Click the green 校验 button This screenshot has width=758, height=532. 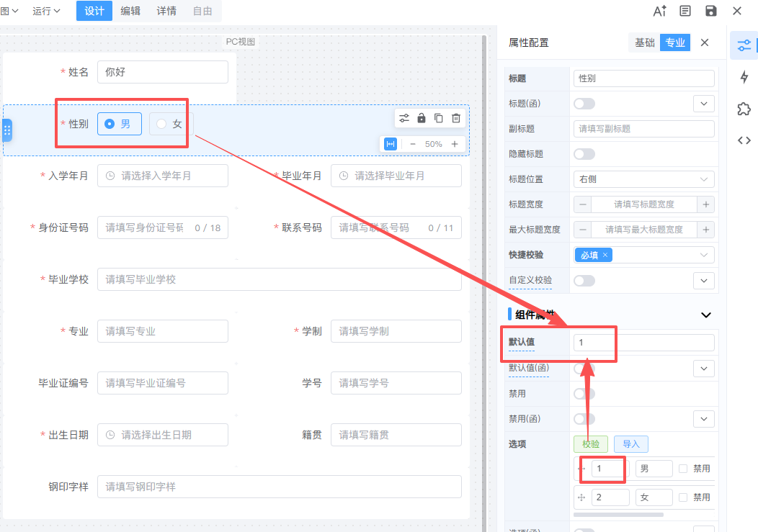(591, 444)
